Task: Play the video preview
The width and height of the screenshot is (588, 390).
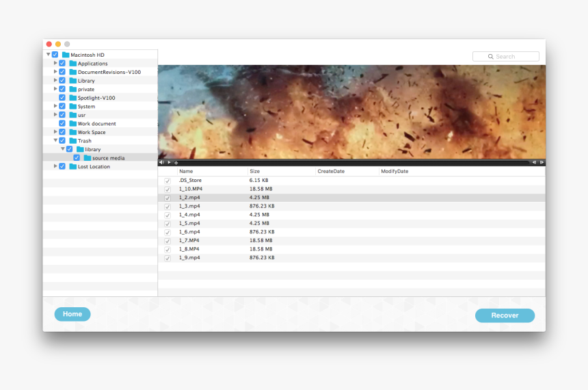Action: point(170,163)
